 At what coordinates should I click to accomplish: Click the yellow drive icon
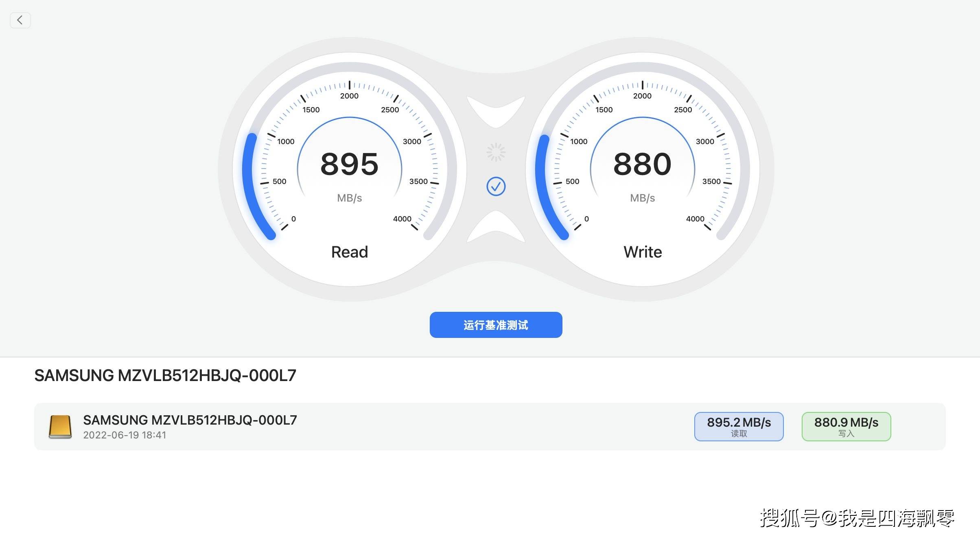60,427
